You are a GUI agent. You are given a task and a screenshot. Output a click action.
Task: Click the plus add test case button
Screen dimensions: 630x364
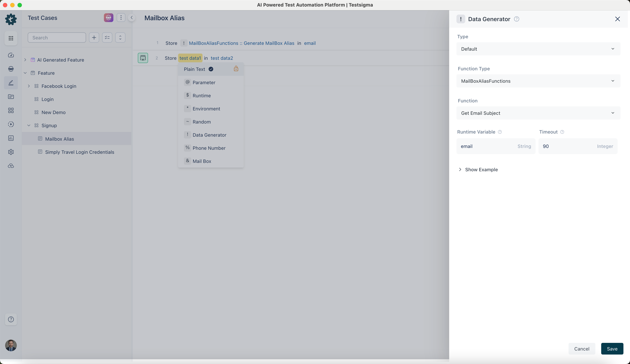[94, 38]
